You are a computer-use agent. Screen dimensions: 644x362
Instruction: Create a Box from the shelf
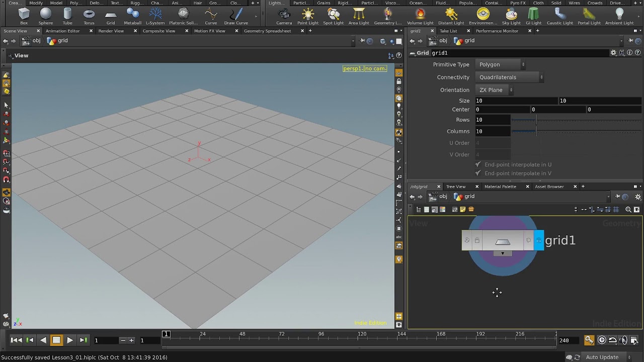pos(24,16)
